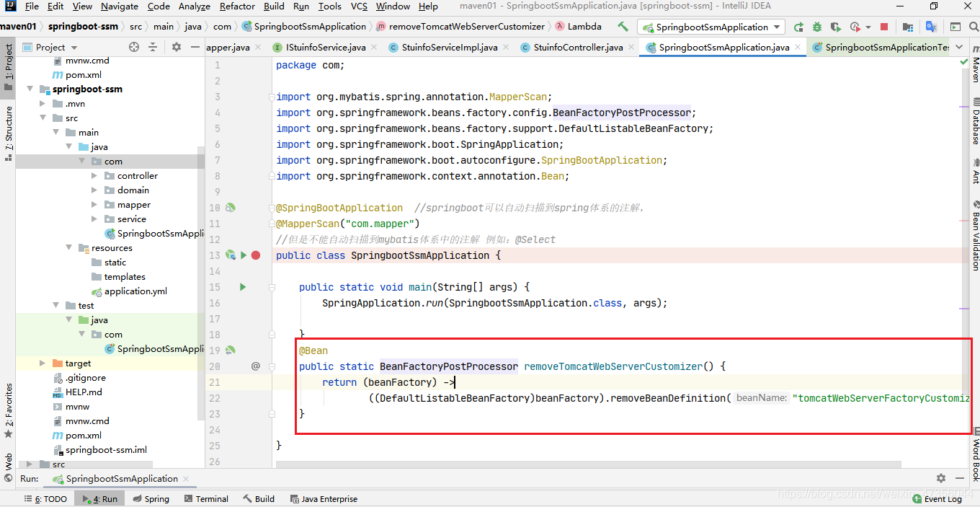Collapse the resources folder
Image resolution: width=980 pixels, height=507 pixels.
[69, 248]
